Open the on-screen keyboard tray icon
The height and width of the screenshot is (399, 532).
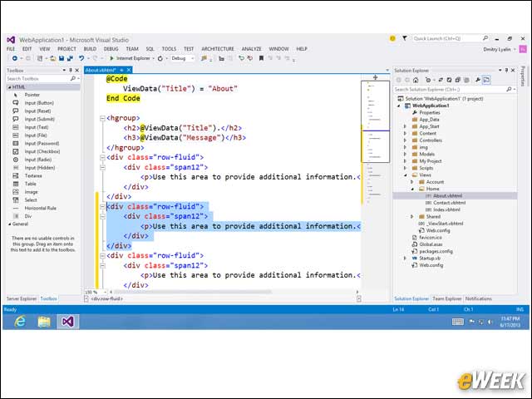pyautogui.click(x=458, y=322)
